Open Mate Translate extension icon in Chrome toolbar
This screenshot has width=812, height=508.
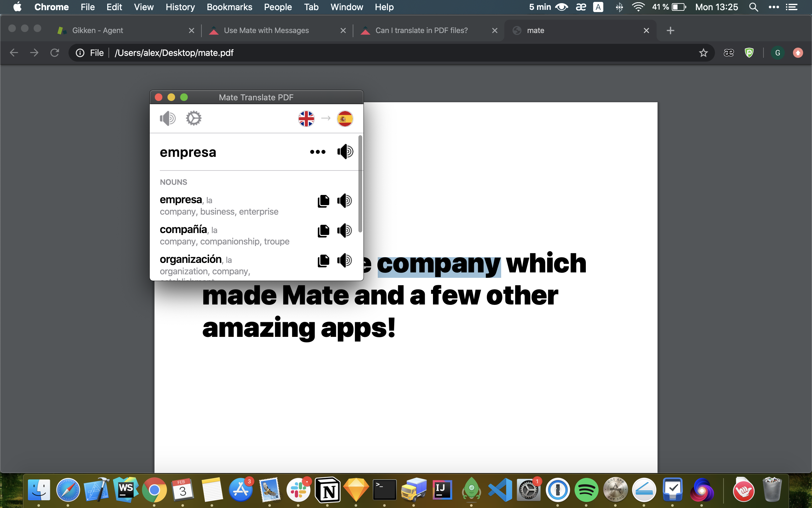tap(729, 53)
